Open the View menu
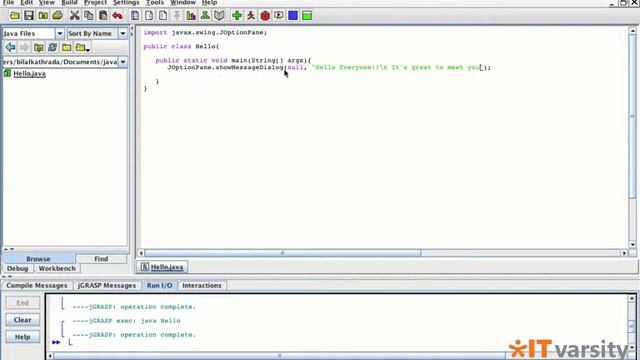640x360 pixels. 47,2
